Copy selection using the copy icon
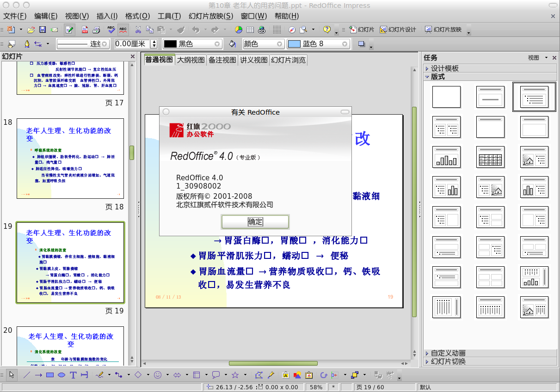The image size is (560, 392). click(149, 30)
